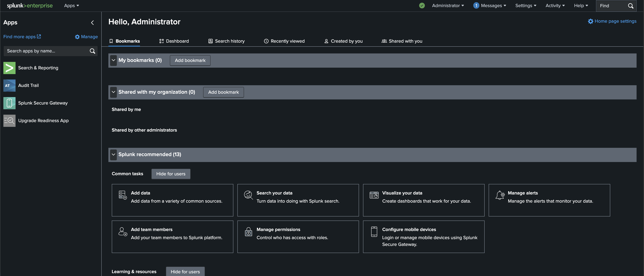This screenshot has height=276, width=644.
Task: Collapse the Splunk recommended section
Action: pos(113,155)
